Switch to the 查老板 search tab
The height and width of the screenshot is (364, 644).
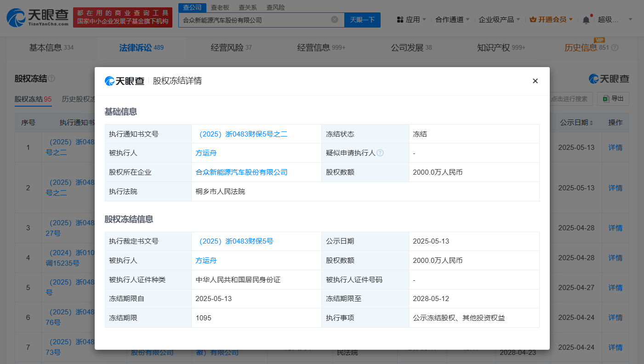coord(220,7)
